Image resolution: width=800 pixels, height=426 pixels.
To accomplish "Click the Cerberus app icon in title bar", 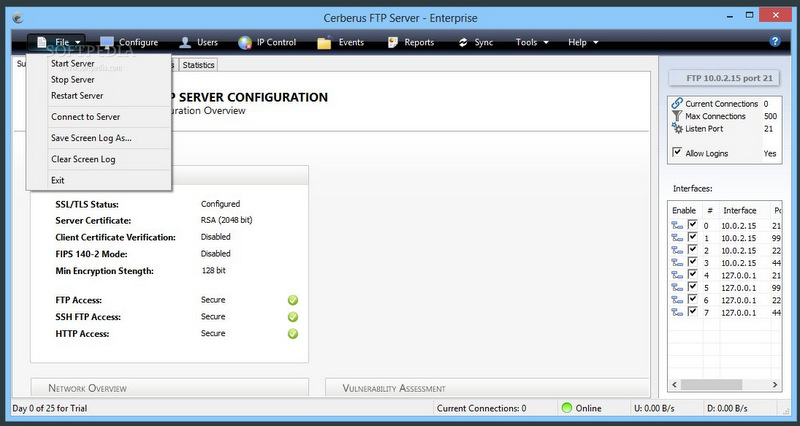I will coord(18,18).
